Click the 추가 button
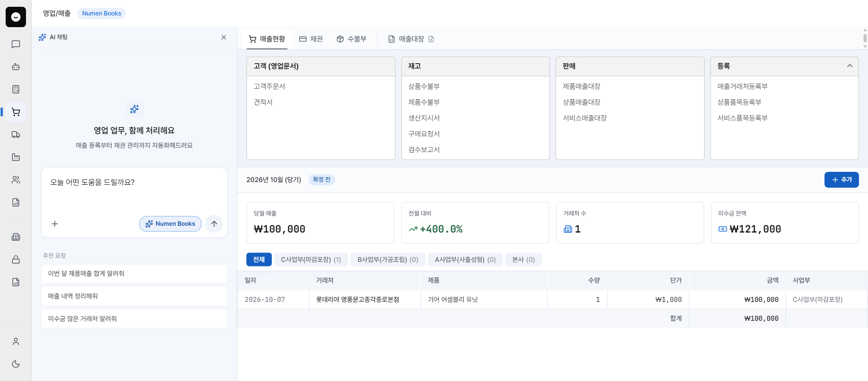Screen dimensions: 868x381 [841, 180]
